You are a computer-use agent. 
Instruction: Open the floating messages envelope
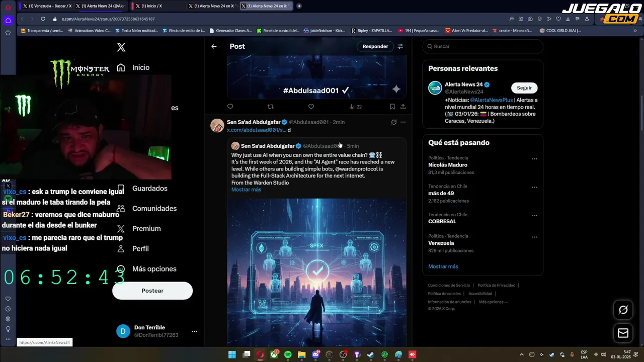click(x=623, y=333)
